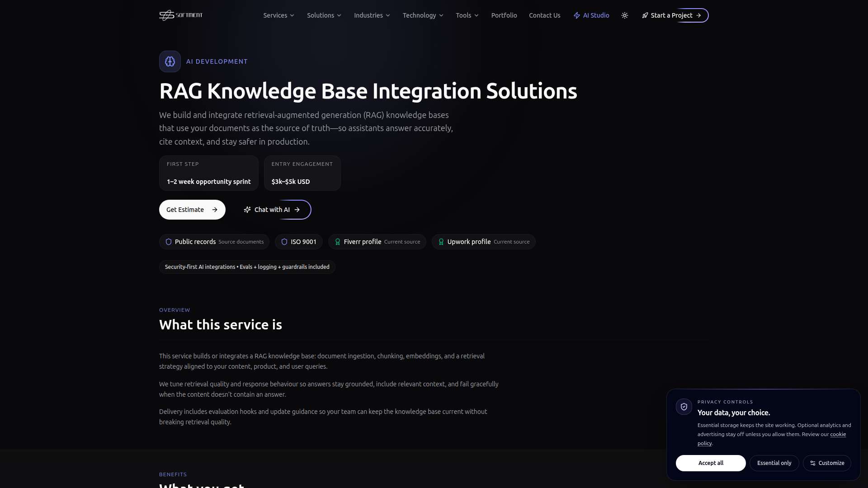This screenshot has width=868, height=488.
Task: Go to Contact Us page
Action: [x=545, y=15]
